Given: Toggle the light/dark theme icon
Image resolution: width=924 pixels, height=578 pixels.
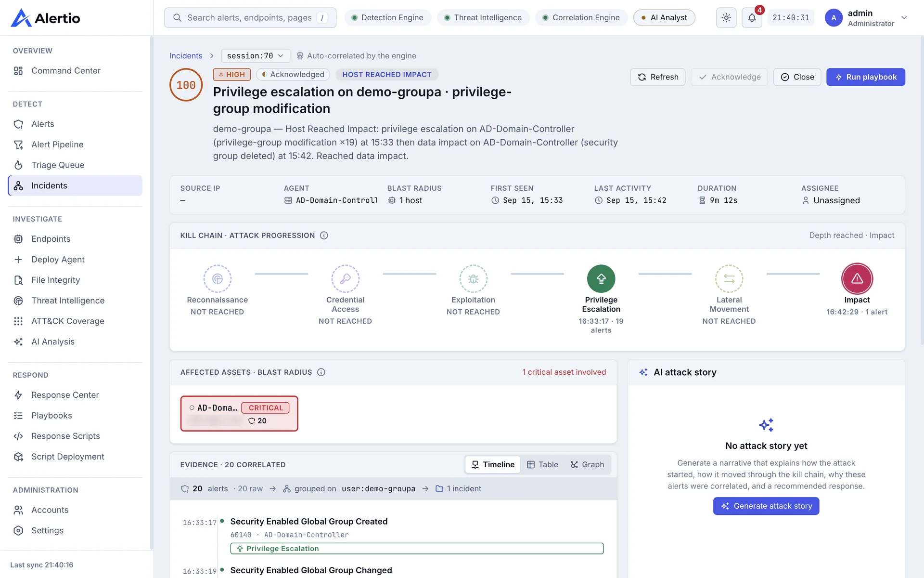Looking at the screenshot, I should click(726, 18).
